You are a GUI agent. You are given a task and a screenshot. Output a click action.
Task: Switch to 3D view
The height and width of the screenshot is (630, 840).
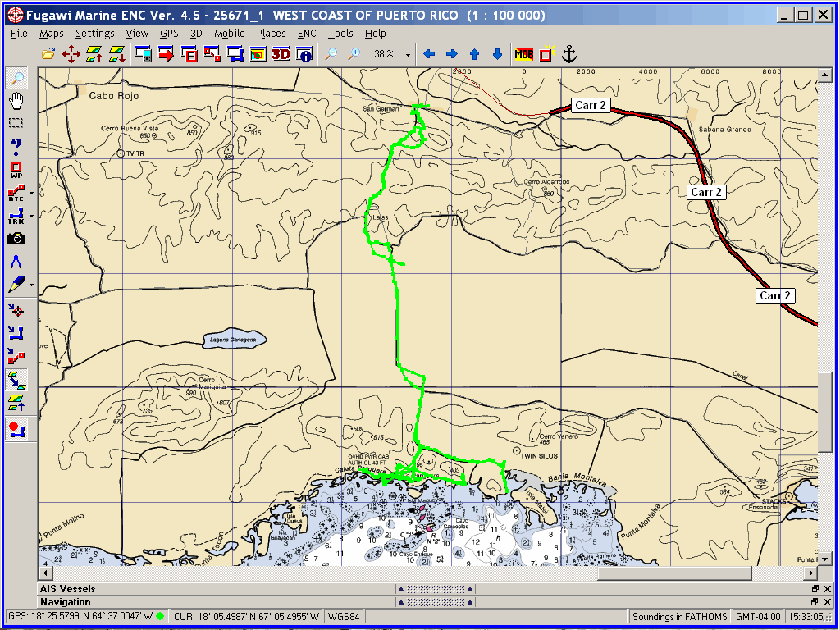pos(281,53)
